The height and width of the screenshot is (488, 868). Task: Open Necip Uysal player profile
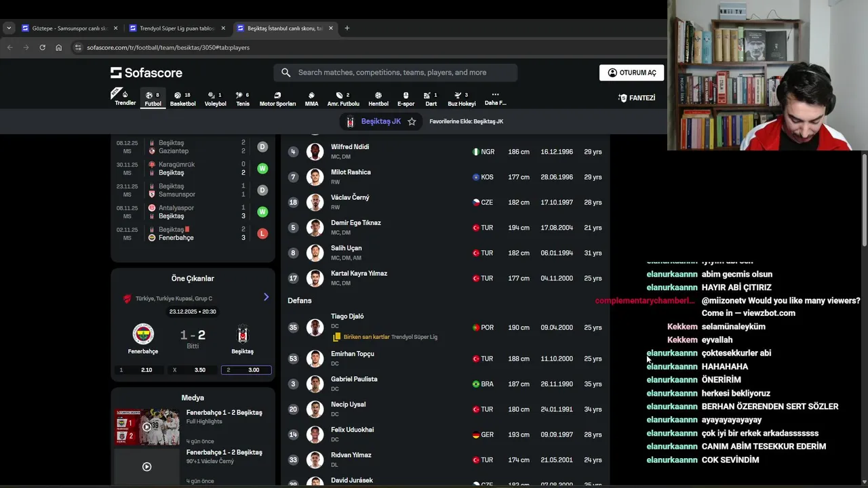pyautogui.click(x=445, y=409)
